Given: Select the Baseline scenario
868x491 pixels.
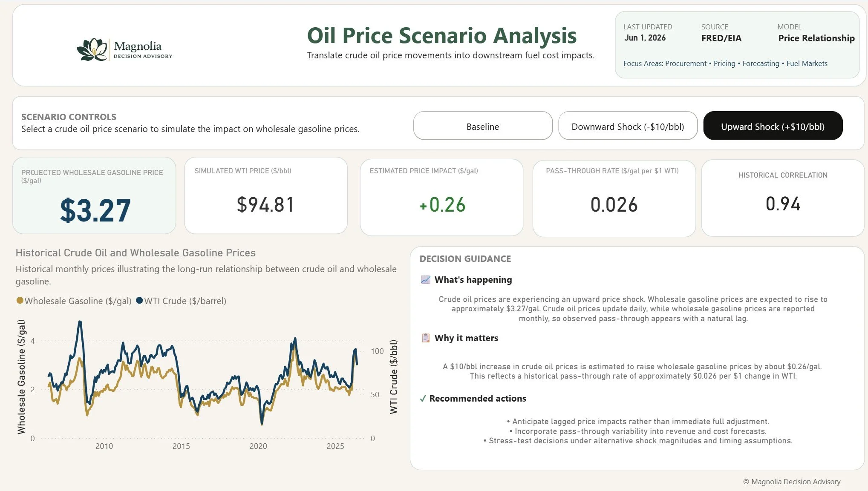Looking at the screenshot, I should pos(483,126).
